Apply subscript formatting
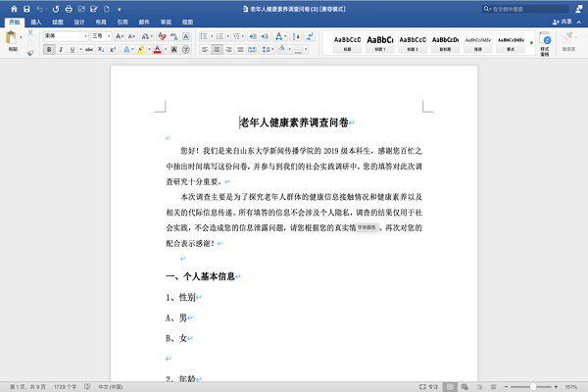Screen dimensions: 588x392 pos(101,48)
